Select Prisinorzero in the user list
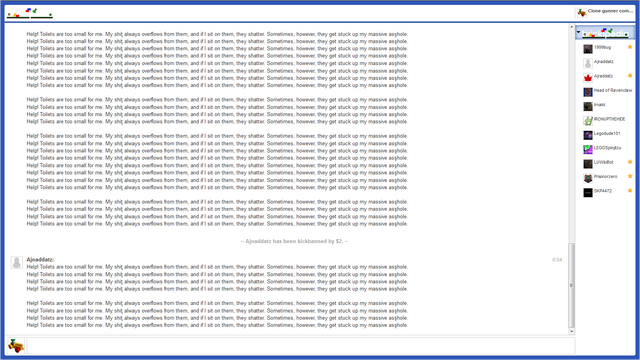Screen dimensions: 640x360 (x=605, y=178)
